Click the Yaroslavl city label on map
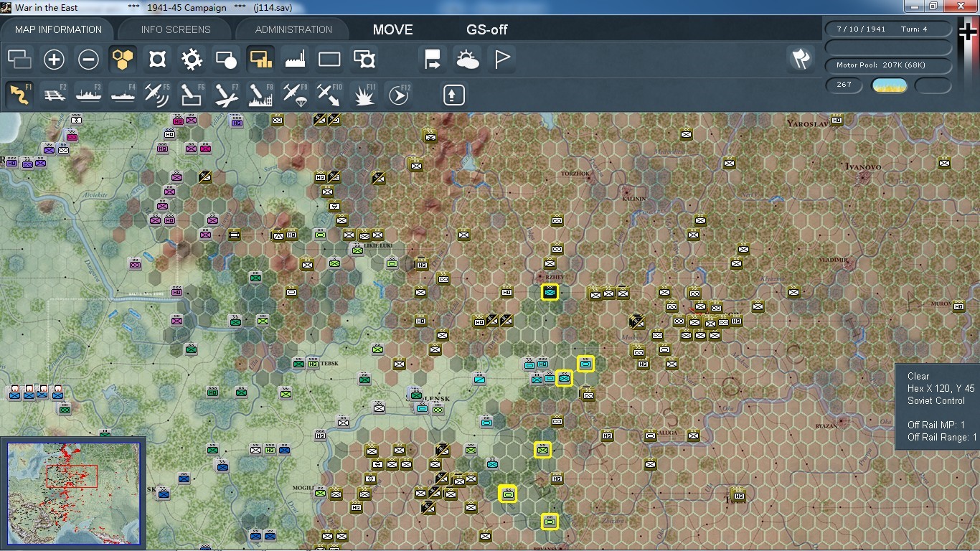The height and width of the screenshot is (551, 980). pyautogui.click(x=808, y=123)
